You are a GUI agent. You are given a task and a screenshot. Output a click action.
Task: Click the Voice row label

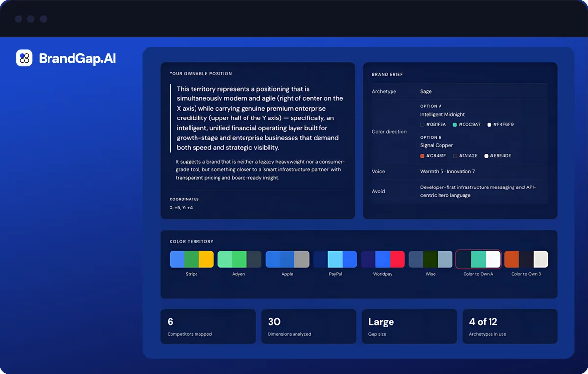378,171
